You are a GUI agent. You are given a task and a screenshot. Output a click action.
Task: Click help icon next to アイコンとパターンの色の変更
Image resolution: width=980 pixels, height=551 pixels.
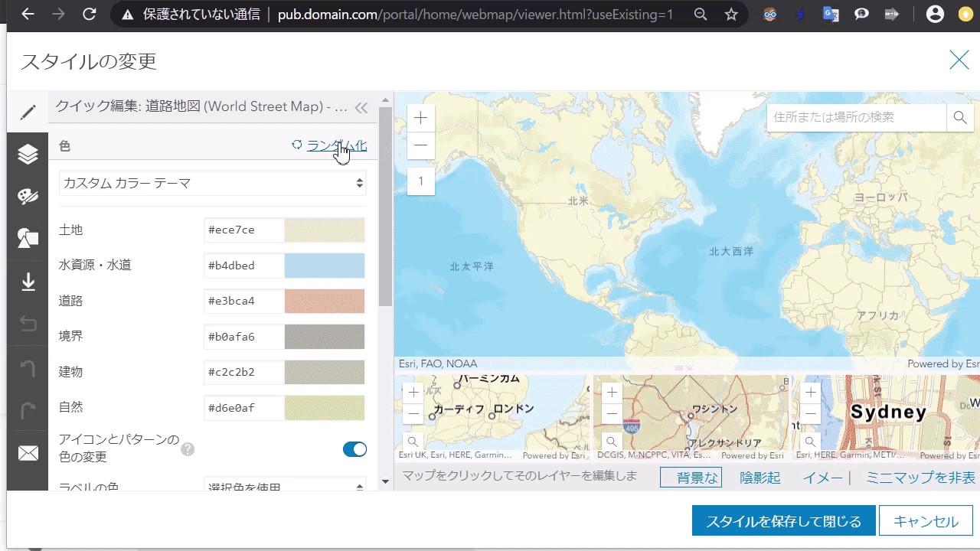(x=188, y=449)
